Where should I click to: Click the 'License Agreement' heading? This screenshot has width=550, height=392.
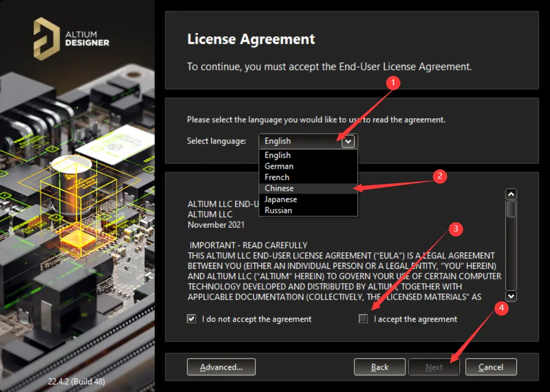click(x=251, y=39)
